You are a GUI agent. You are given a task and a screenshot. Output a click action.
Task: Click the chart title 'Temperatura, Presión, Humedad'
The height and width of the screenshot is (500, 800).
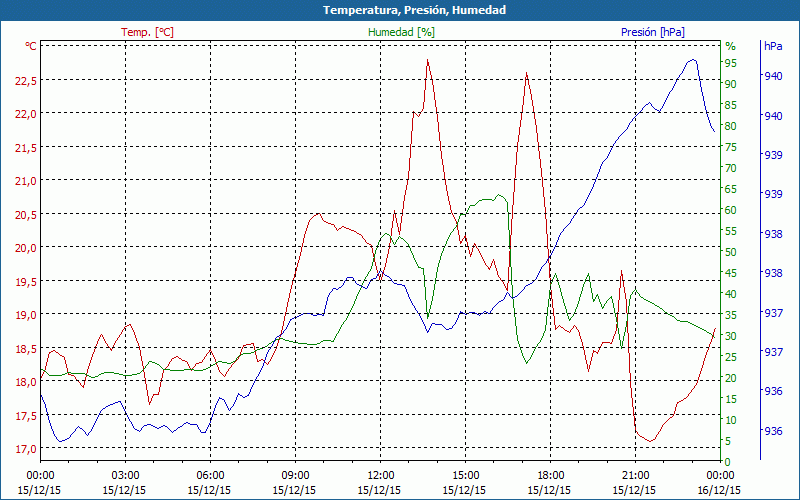pyautogui.click(x=414, y=10)
